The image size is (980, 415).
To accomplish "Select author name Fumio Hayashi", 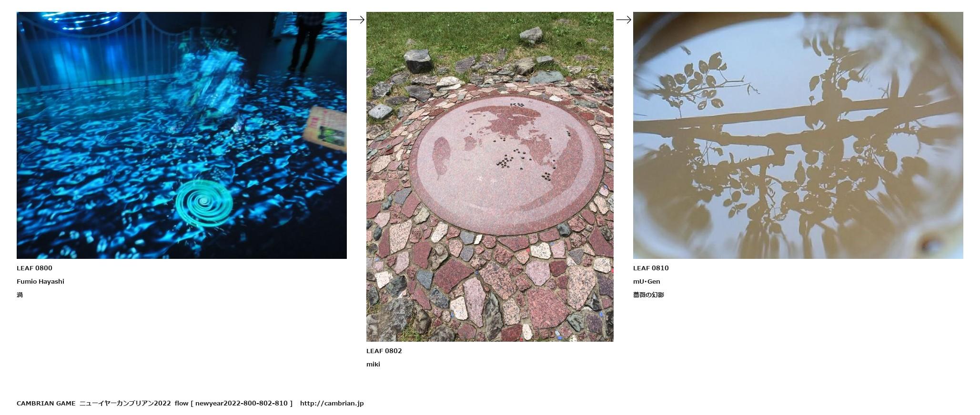I will [x=40, y=281].
